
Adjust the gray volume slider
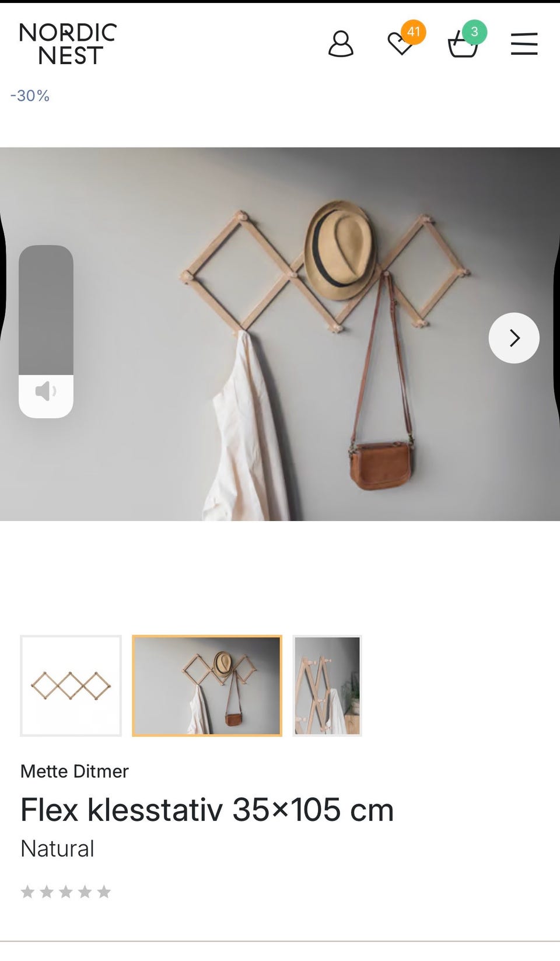[x=46, y=310]
